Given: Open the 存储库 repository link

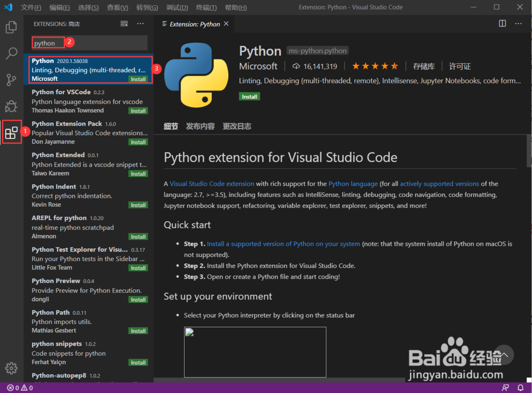Looking at the screenshot, I should [424, 66].
